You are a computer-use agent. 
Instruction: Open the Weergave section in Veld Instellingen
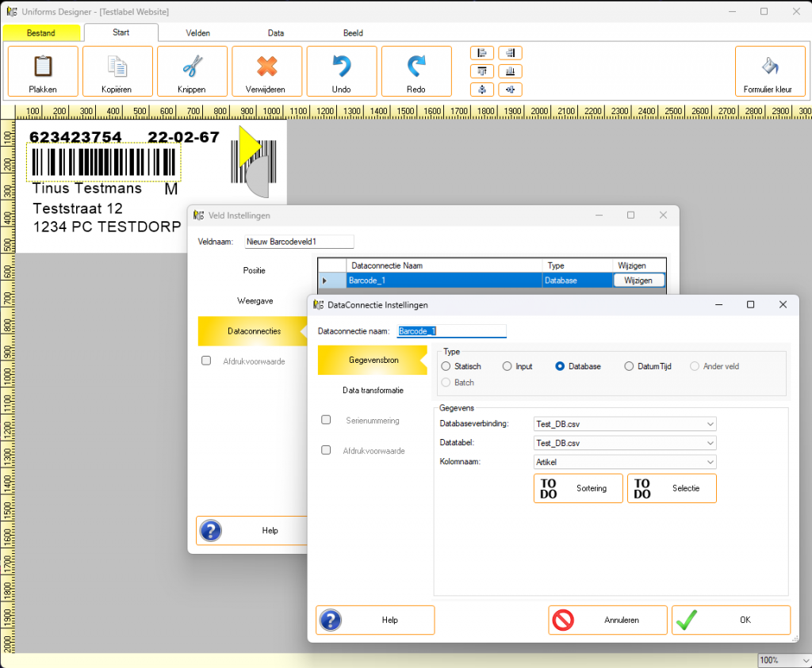(x=254, y=301)
